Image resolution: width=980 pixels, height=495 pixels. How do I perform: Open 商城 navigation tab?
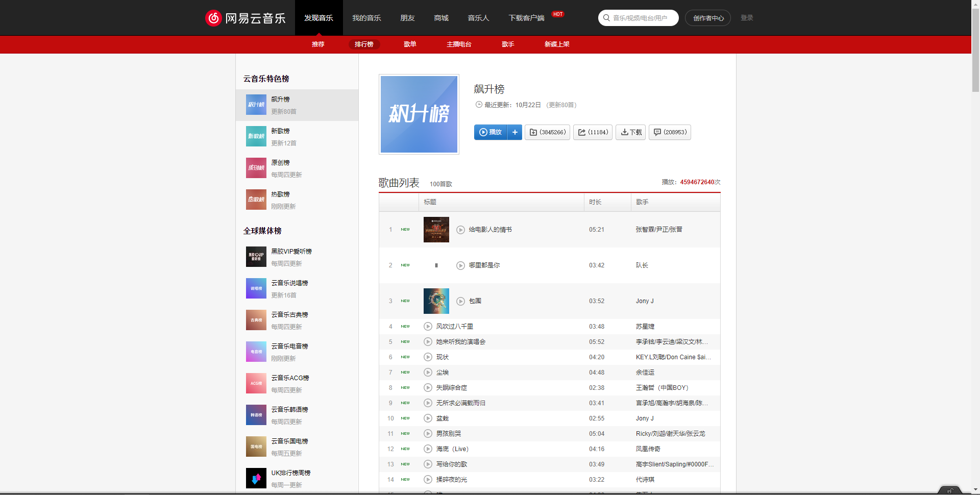442,18
